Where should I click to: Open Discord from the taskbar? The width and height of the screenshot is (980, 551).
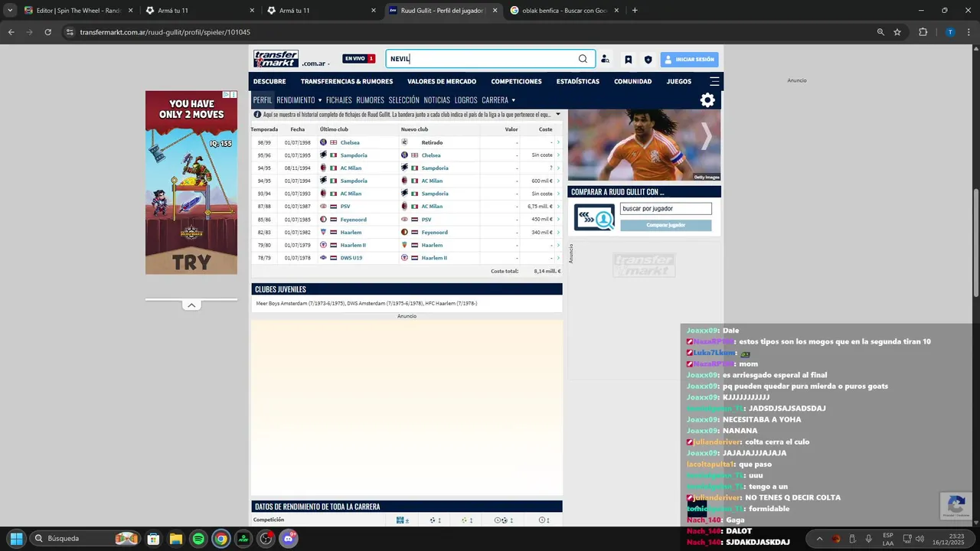point(289,539)
